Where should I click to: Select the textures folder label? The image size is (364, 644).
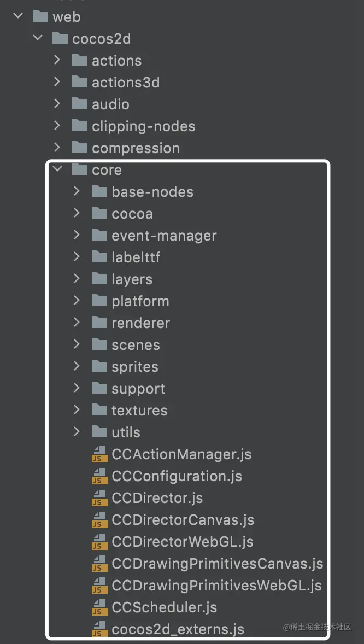tap(139, 411)
